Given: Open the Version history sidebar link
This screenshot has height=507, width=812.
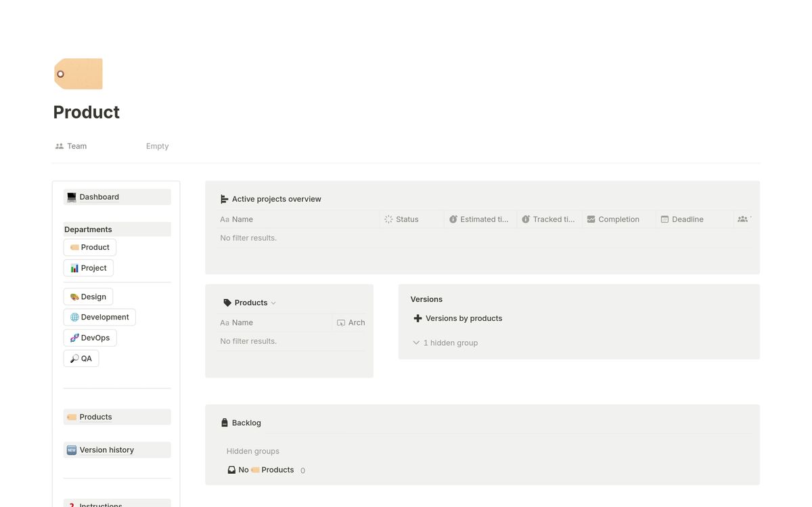Looking at the screenshot, I should (106, 450).
